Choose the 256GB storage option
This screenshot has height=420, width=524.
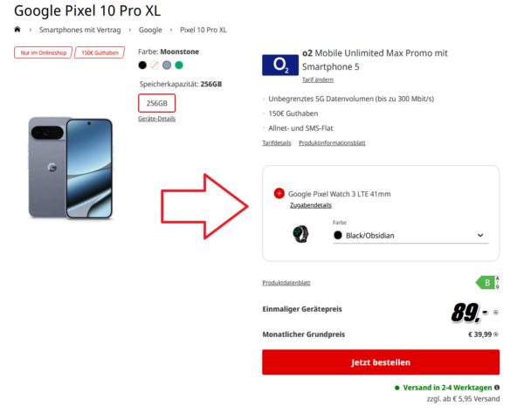(x=156, y=103)
